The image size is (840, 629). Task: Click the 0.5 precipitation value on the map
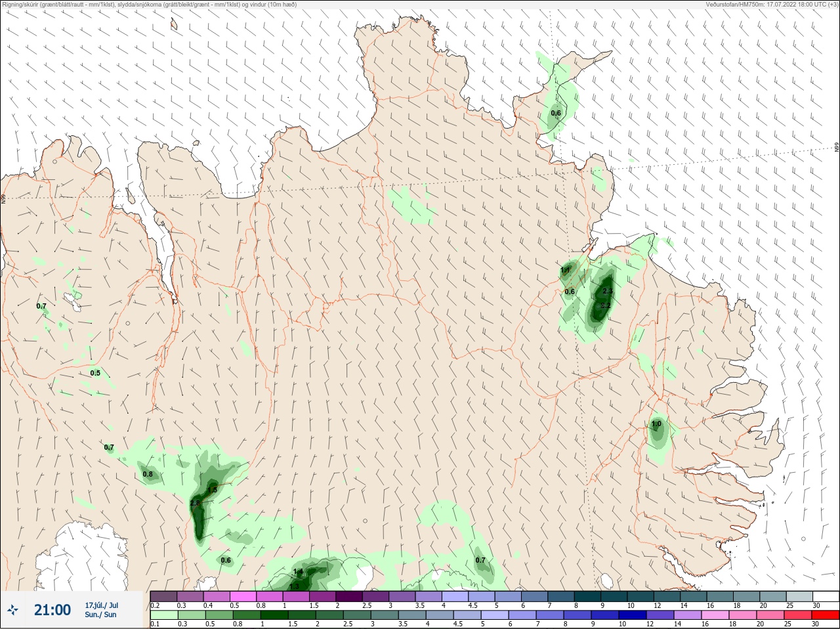95,373
